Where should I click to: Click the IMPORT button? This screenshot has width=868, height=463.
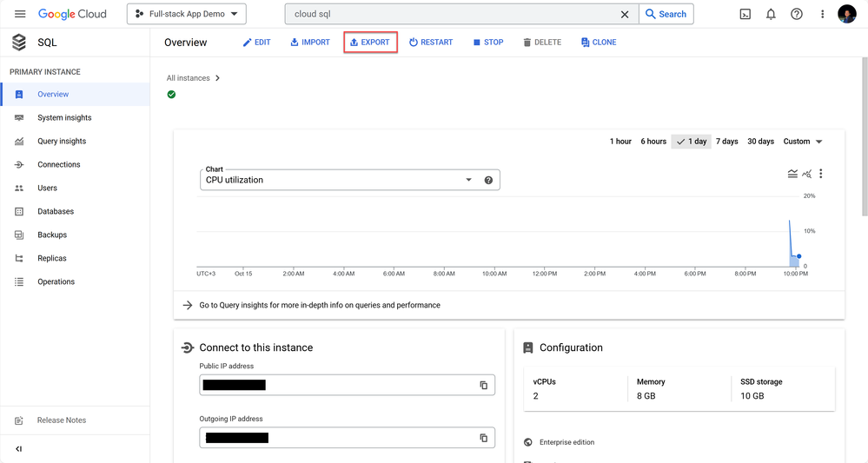310,42
